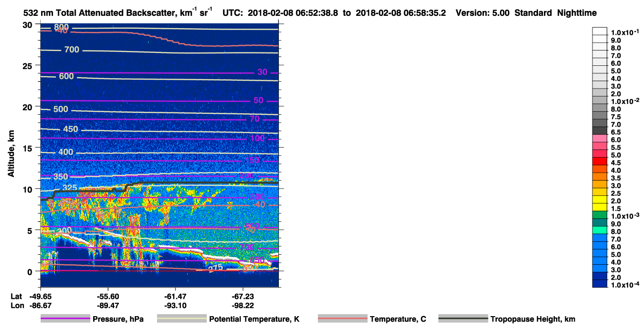Click the pink colorbar swatch beside 6.0

pyautogui.click(x=600, y=140)
